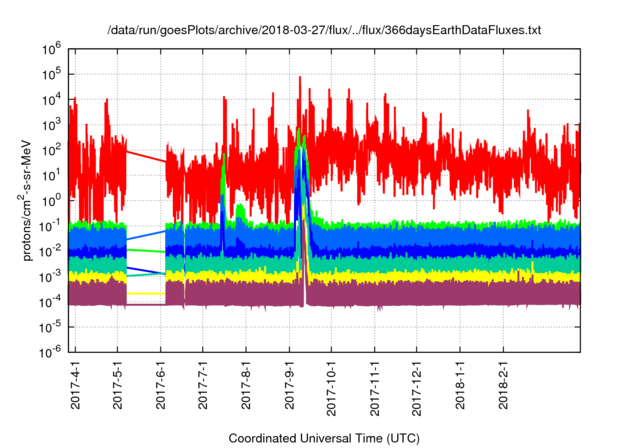Click the green bump near 2017-8-1
Image resolution: width=640 pixels, height=448 pixels.
click(240, 211)
